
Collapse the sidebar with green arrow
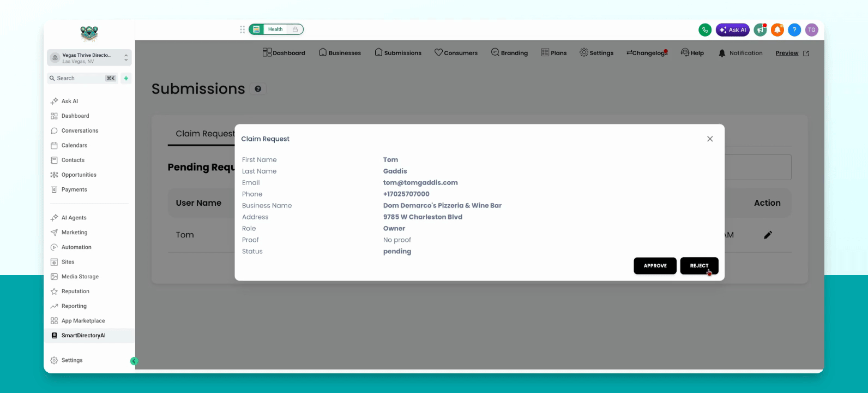point(134,361)
